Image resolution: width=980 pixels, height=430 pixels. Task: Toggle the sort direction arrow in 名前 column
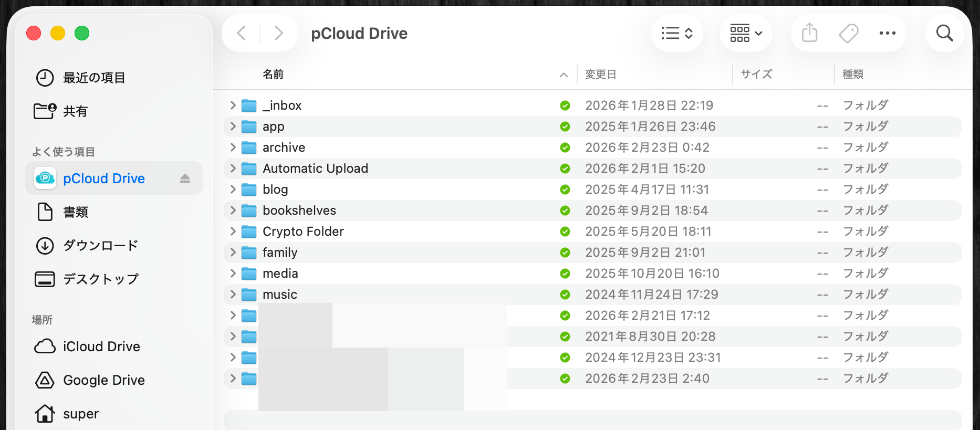point(564,75)
